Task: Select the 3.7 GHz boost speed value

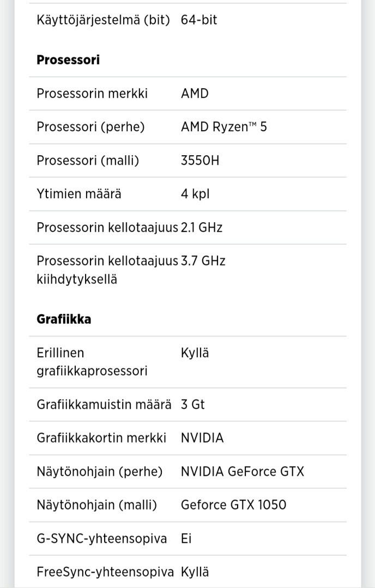Action: click(203, 261)
